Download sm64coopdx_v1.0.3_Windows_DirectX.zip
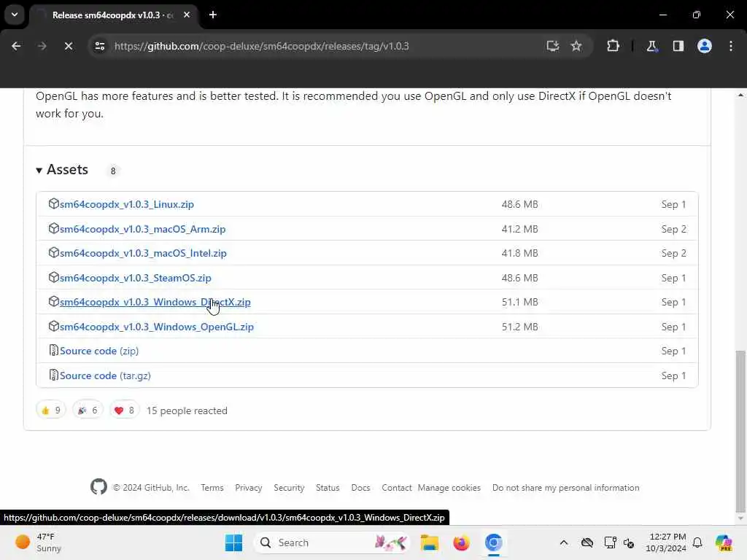 coord(155,303)
